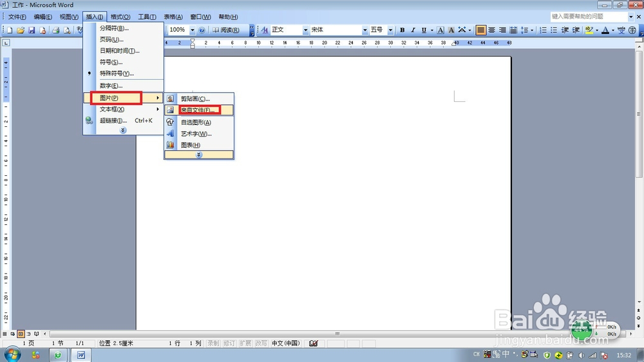Click the Distributed alignment icon
This screenshot has height=362, width=644.
tap(513, 30)
